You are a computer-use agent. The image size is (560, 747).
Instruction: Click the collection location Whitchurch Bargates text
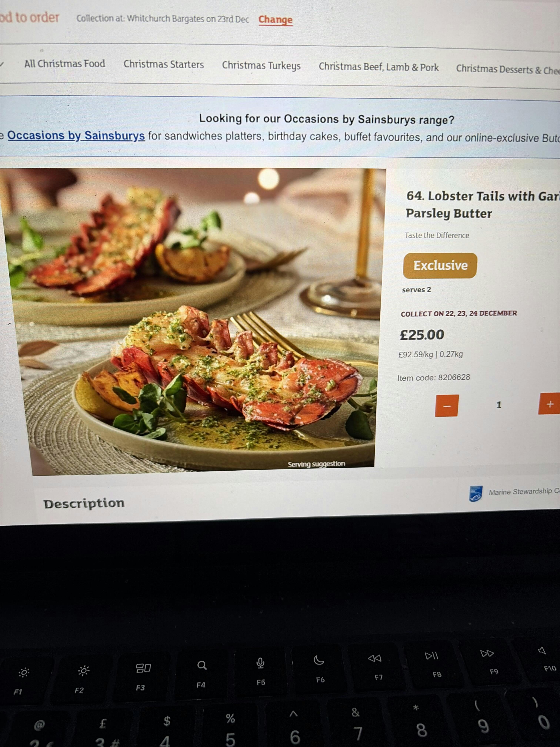(163, 19)
